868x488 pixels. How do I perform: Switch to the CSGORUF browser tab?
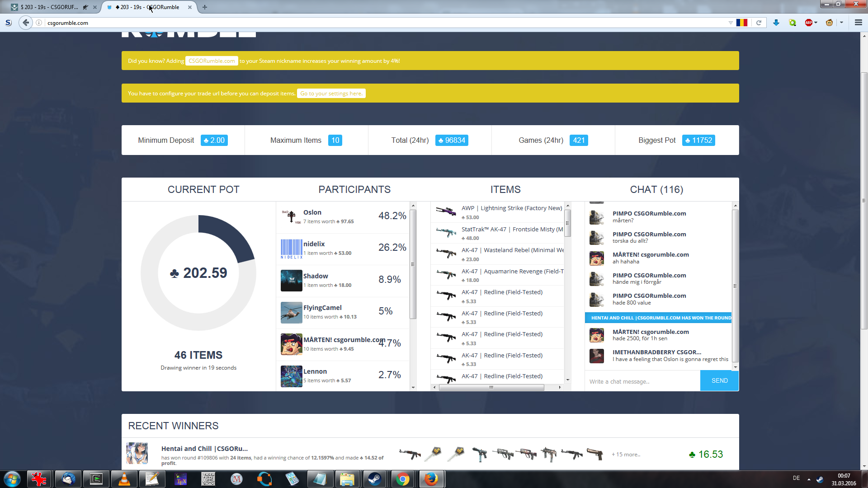coord(49,7)
